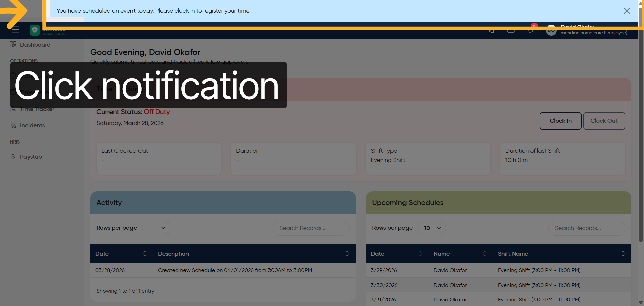Open the Paystub page
Viewport: 644px width, 306px height.
click(x=31, y=157)
